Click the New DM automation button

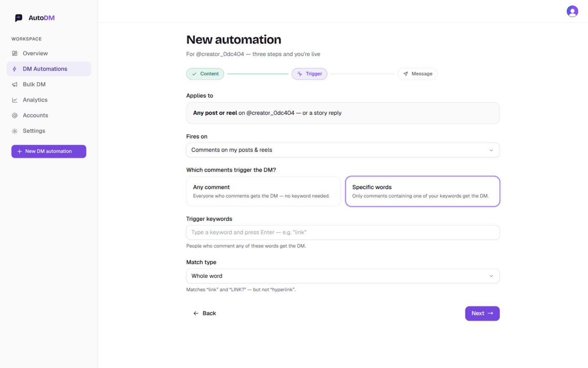pos(49,151)
